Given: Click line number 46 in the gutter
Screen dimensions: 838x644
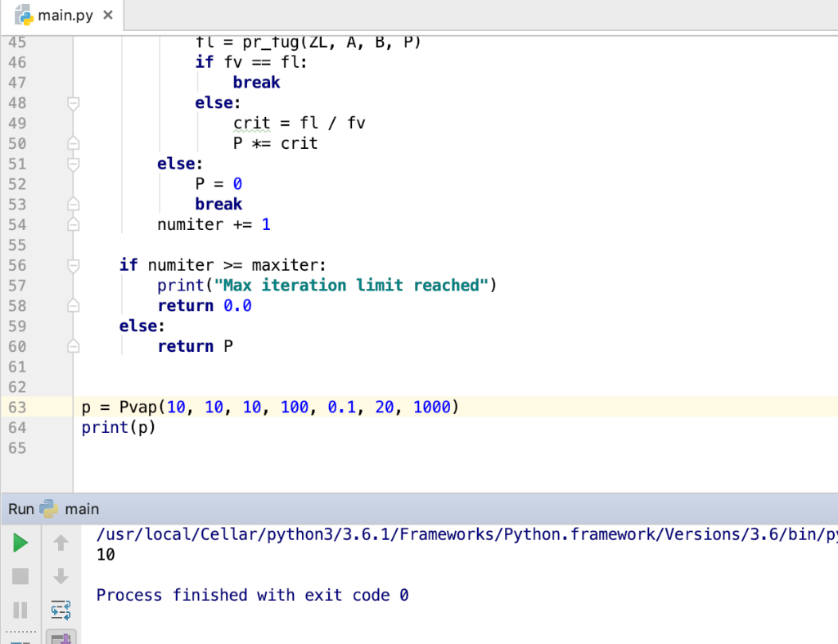Looking at the screenshot, I should click(x=17, y=62).
